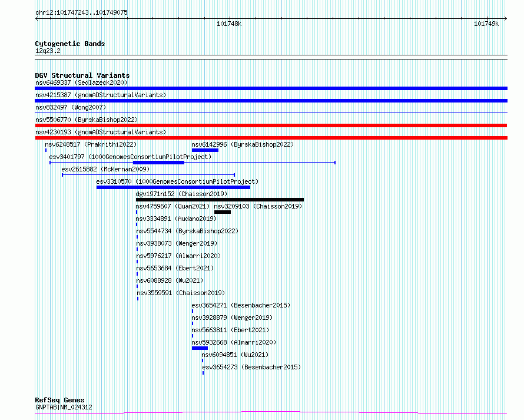This screenshot has width=524, height=420.
Task: Open the RefSeq Genes track title
Action: pos(59,400)
